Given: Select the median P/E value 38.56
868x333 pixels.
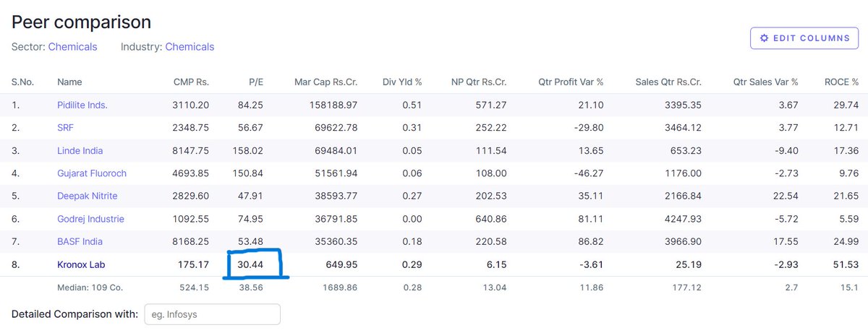Looking at the screenshot, I should click(x=251, y=287).
